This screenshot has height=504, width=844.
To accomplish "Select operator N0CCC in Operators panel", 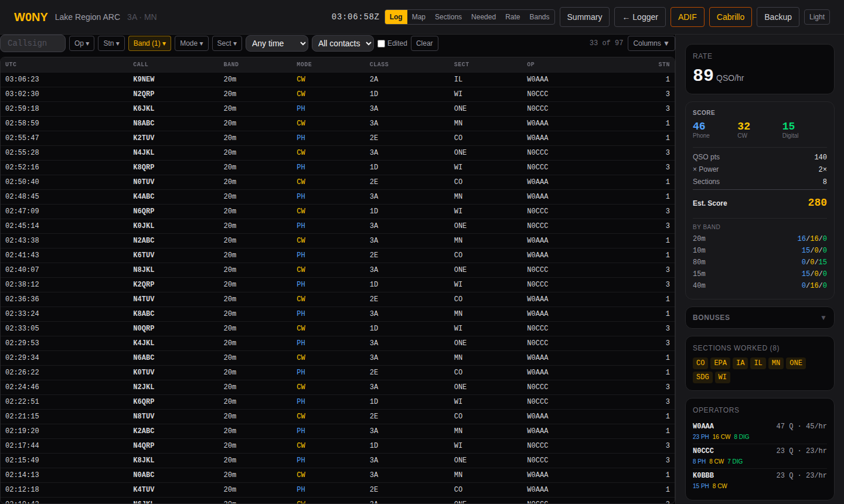I will [x=760, y=456].
